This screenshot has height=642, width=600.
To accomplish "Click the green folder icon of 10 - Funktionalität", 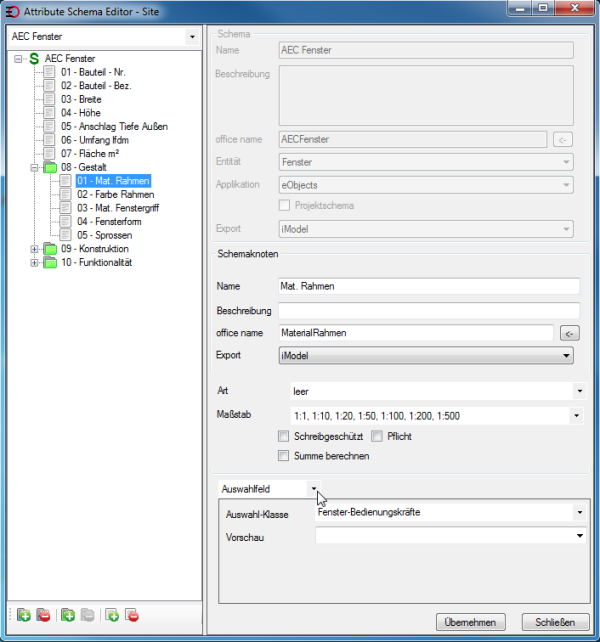I will coord(50,262).
